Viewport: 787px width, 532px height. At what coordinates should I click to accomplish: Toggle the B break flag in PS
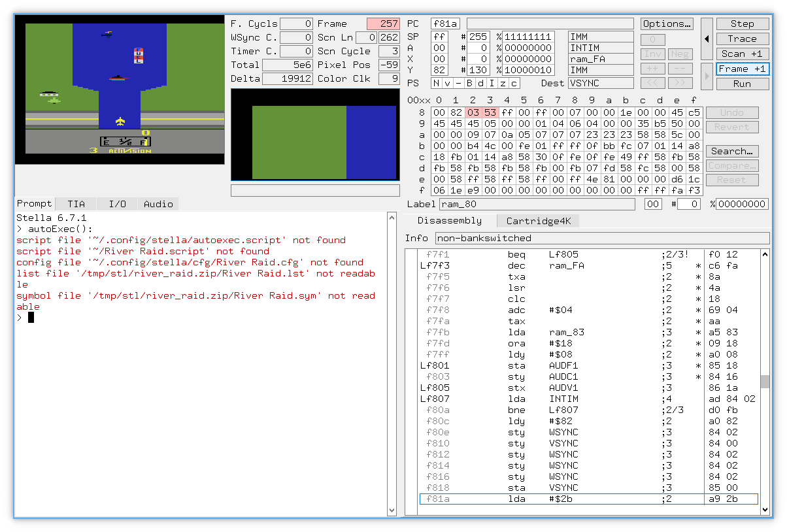point(470,83)
